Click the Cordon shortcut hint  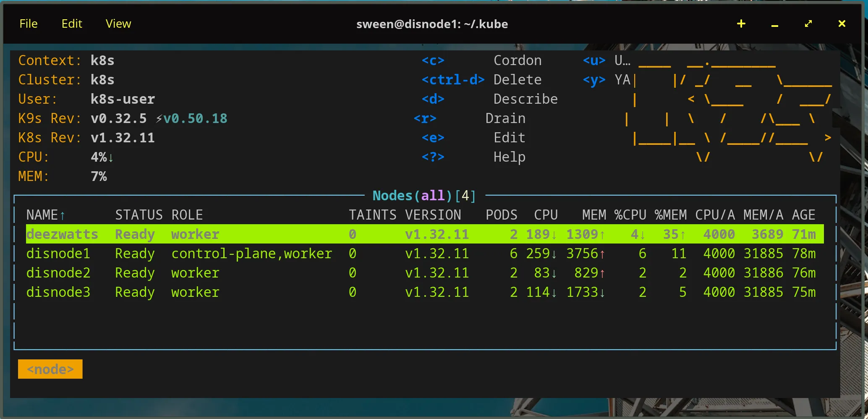(x=517, y=60)
